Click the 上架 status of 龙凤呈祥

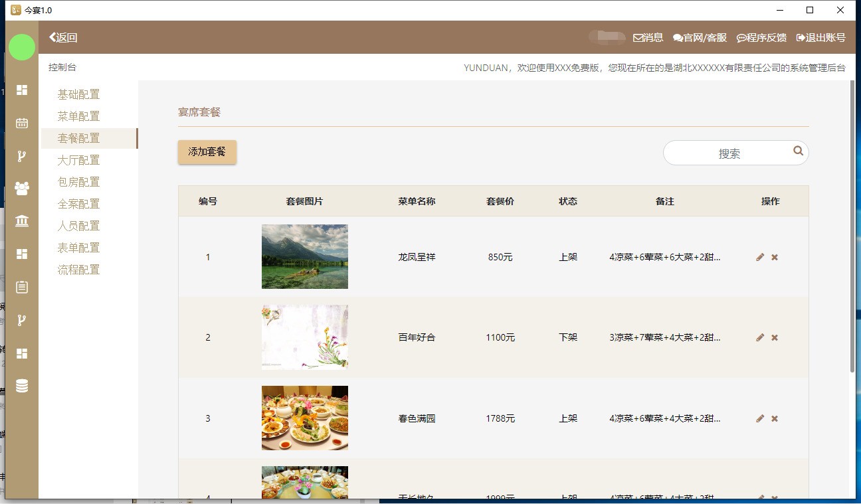point(568,257)
